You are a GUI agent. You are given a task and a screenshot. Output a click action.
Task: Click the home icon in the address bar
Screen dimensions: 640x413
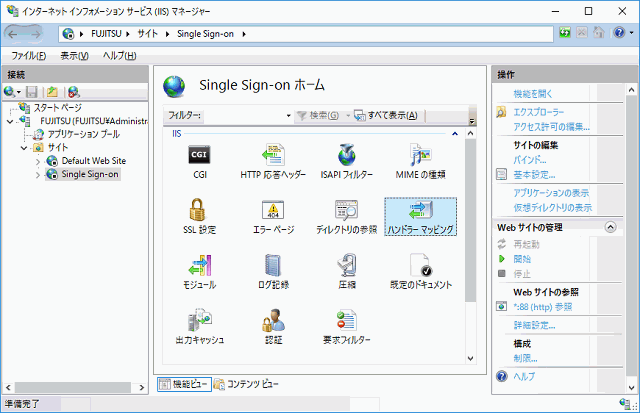pyautogui.click(x=598, y=33)
